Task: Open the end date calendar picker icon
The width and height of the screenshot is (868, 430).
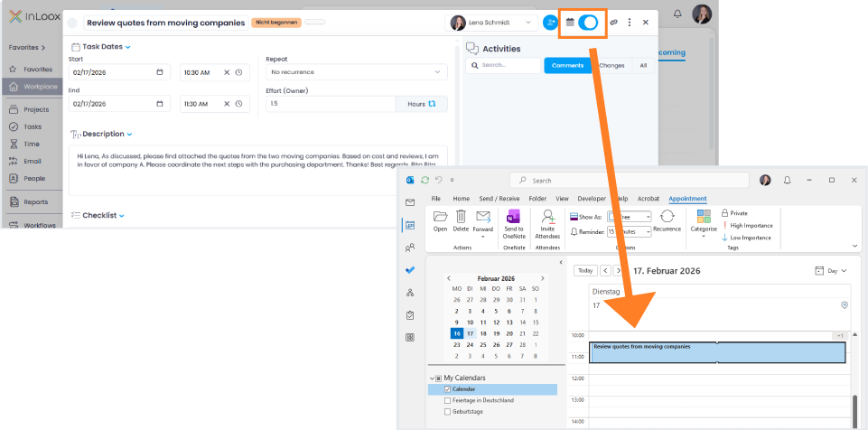Action: (x=160, y=104)
